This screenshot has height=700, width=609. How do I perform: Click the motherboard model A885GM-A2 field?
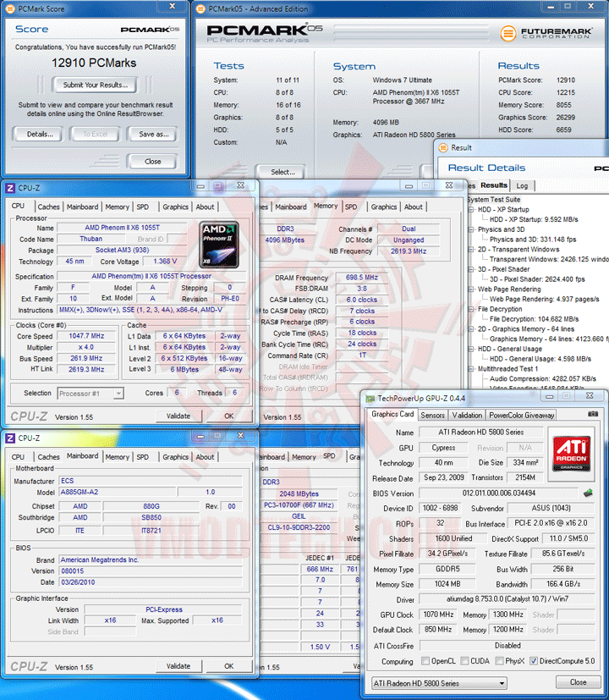[x=118, y=492]
